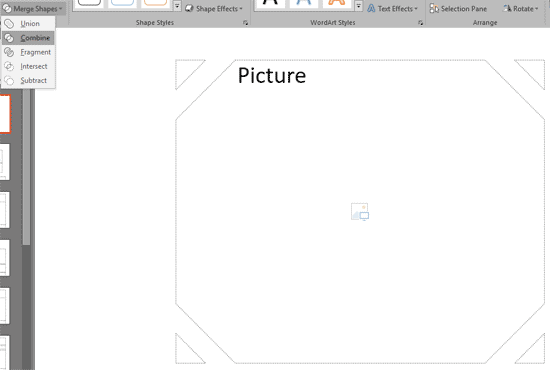Click the Text Effects icon
Screen dimensions: 550x370
(371, 8)
